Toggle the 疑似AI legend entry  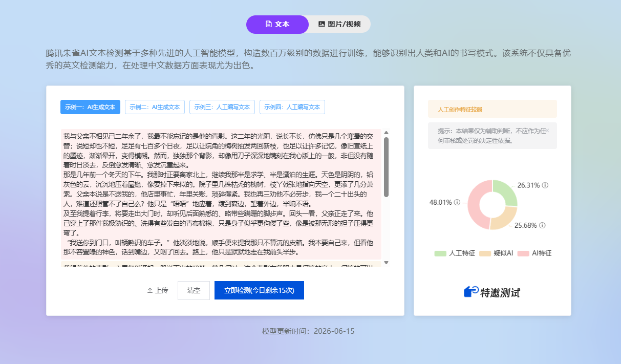click(496, 253)
